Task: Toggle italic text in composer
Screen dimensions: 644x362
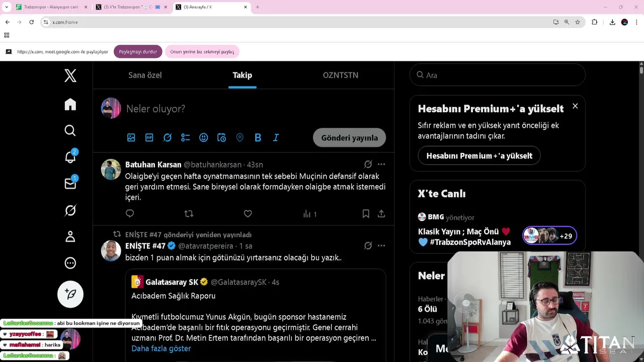Action: [276, 138]
